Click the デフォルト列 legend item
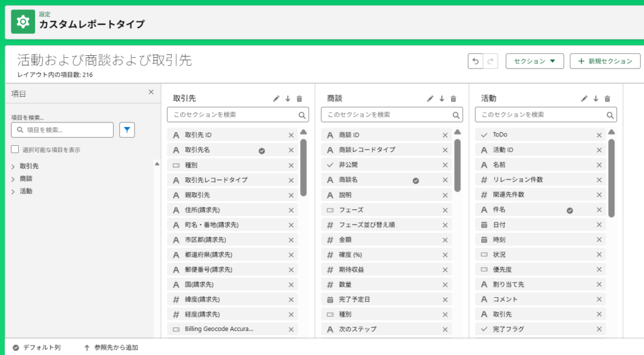This screenshot has height=355, width=644. coord(36,347)
